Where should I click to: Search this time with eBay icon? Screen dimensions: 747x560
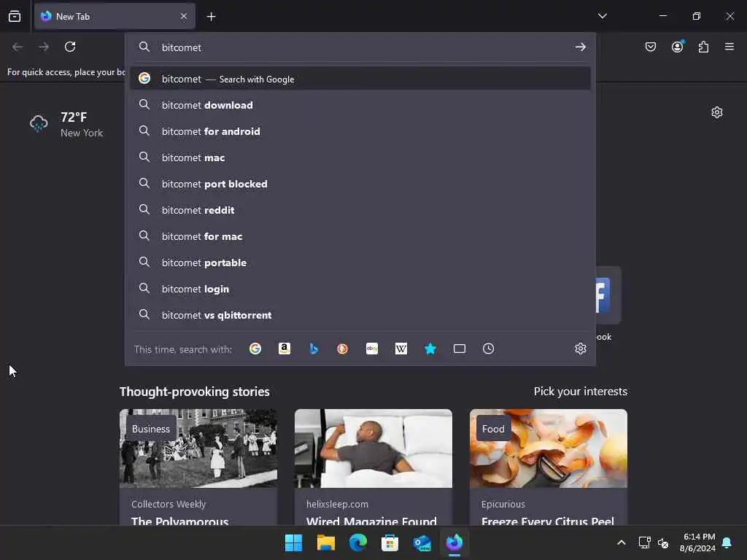tap(372, 349)
